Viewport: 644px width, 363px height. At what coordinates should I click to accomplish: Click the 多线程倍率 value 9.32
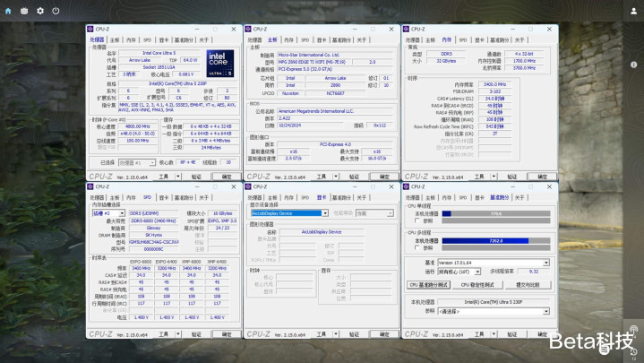tap(534, 272)
